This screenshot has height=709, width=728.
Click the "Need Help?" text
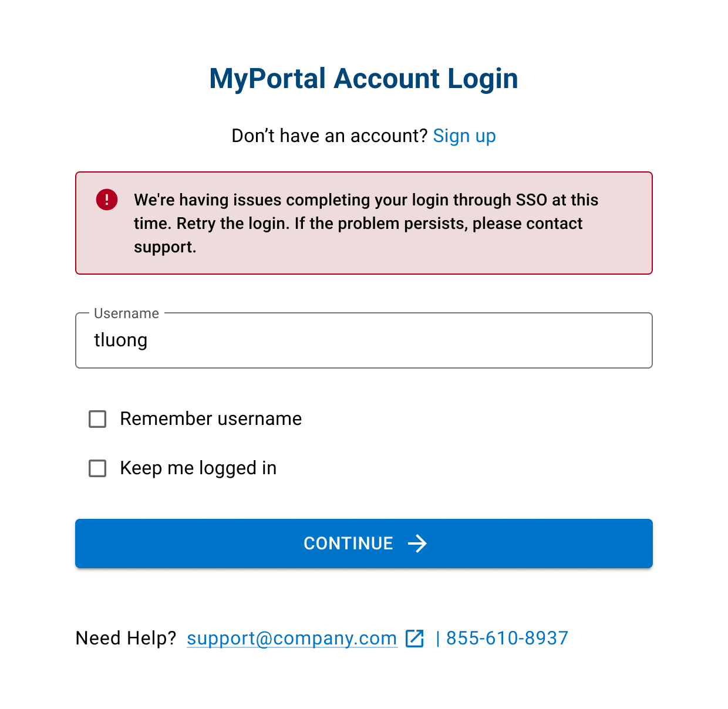(x=126, y=638)
